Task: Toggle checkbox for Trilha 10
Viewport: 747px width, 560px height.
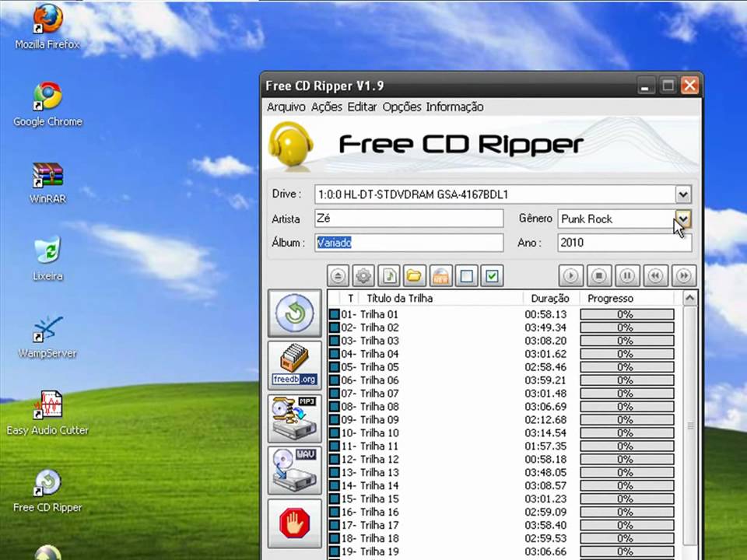Action: click(x=335, y=433)
